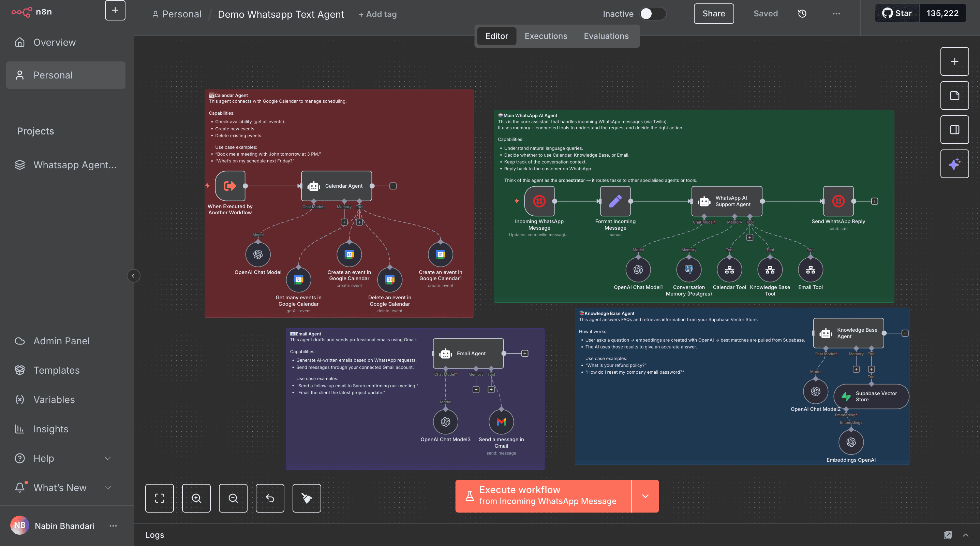Select the Email Agent node
The width and height of the screenshot is (980, 546).
coord(468,353)
